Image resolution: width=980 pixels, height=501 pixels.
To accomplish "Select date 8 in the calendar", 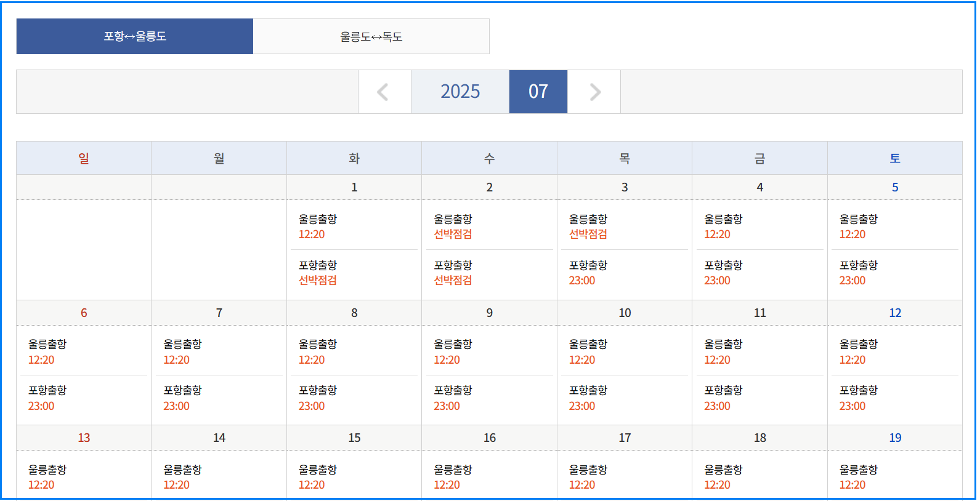I will pyautogui.click(x=354, y=313).
